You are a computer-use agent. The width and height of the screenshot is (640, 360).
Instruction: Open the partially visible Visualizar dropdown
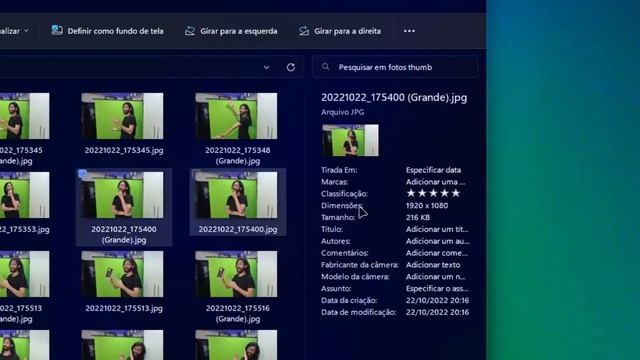coord(14,31)
